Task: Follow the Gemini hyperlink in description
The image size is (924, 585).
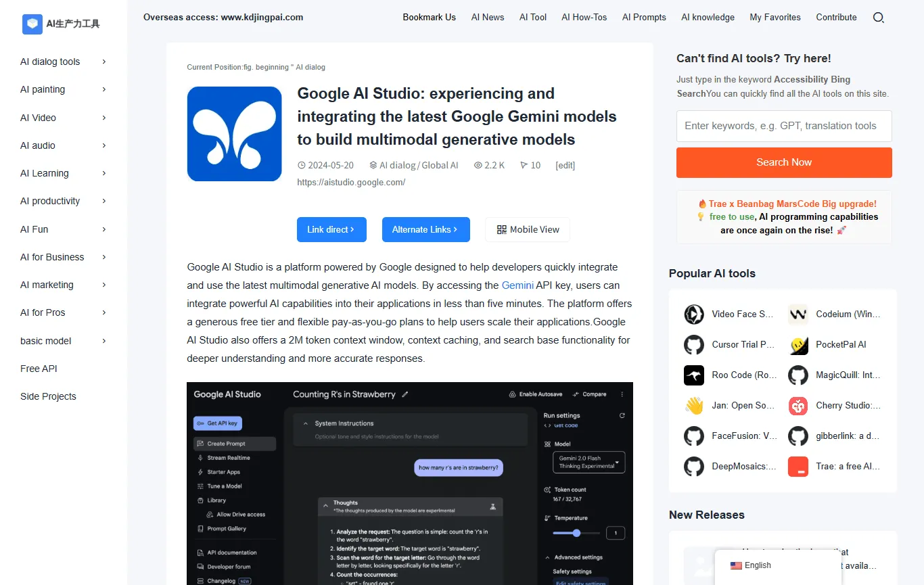Action: [x=517, y=285]
